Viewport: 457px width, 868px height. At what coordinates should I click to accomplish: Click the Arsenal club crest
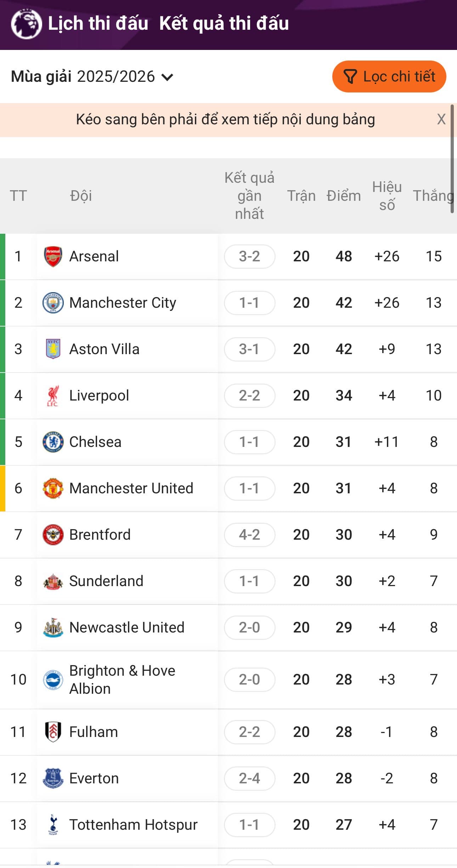pos(53,256)
